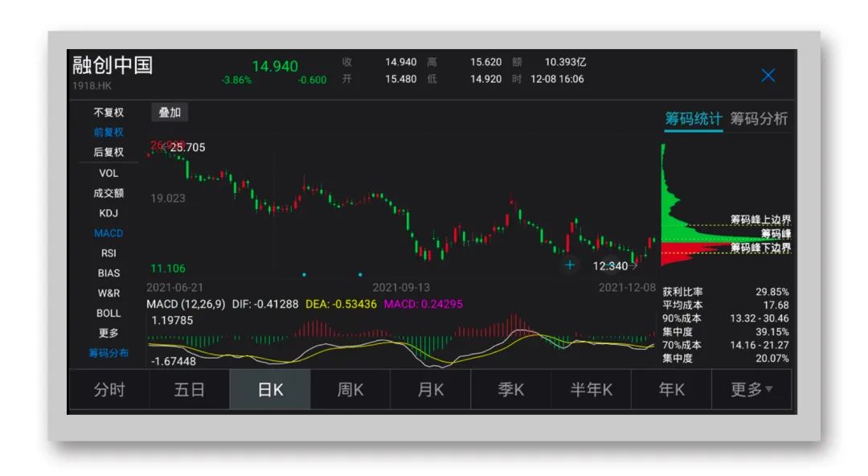The width and height of the screenshot is (868, 476).
Task: Switch to 后复权 backward adjustment
Action: pyautogui.click(x=108, y=153)
